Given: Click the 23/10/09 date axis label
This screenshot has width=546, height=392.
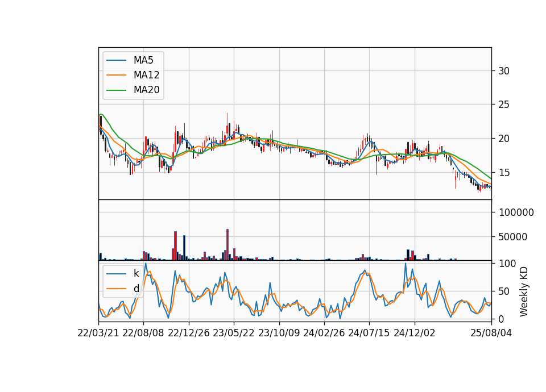Looking at the screenshot, I should pyautogui.click(x=279, y=333).
